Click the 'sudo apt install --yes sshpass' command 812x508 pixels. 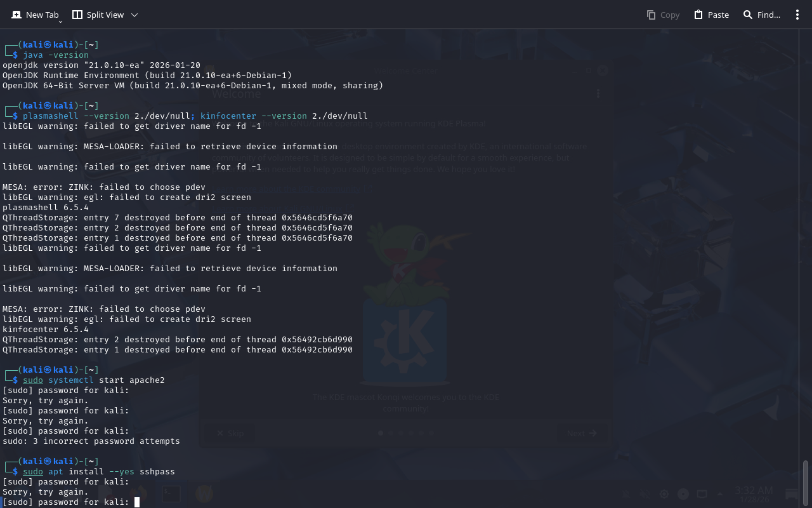pos(99,472)
